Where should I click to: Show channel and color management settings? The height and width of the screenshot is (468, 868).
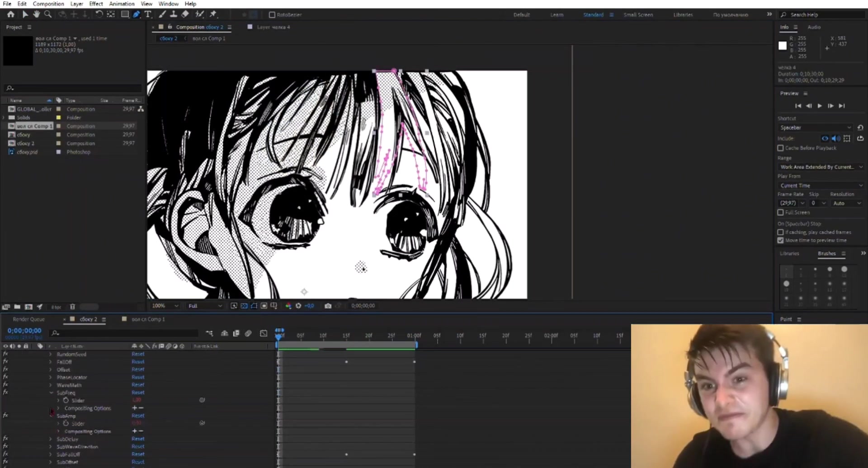tap(288, 306)
